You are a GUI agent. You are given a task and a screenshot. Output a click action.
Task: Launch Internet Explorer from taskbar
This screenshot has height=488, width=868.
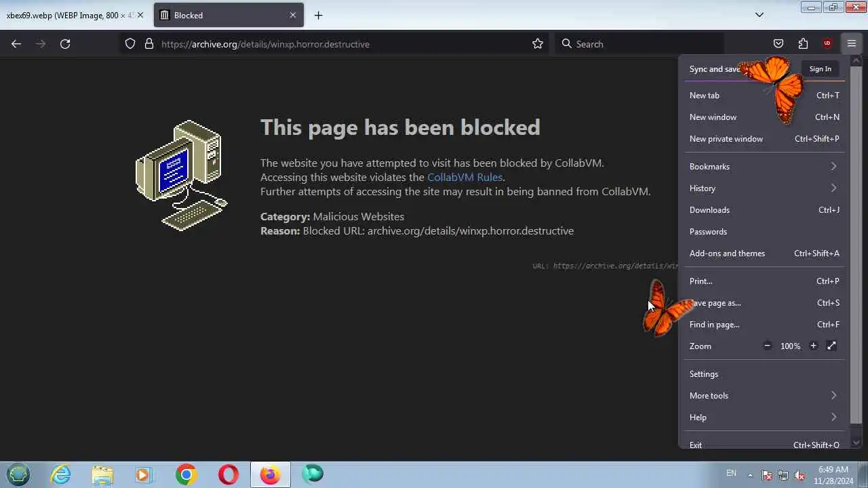pyautogui.click(x=61, y=474)
